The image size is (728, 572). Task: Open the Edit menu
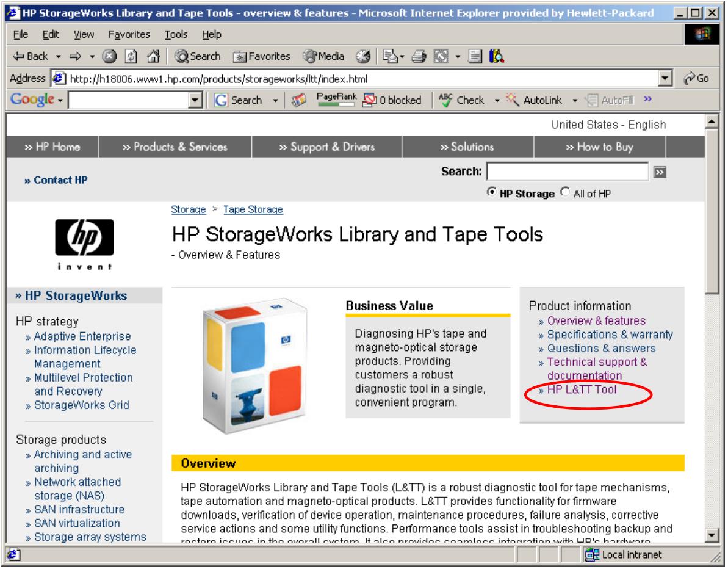pos(51,34)
